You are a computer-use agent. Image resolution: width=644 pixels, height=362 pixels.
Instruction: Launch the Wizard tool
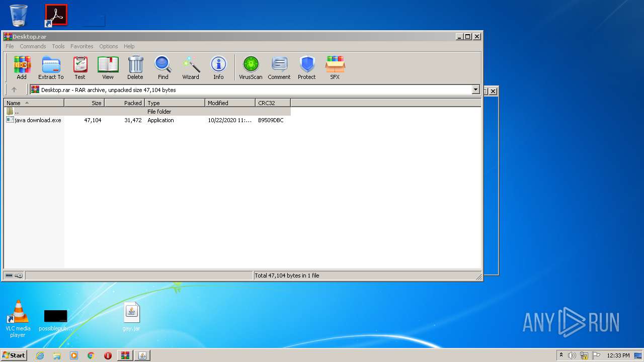tap(191, 68)
